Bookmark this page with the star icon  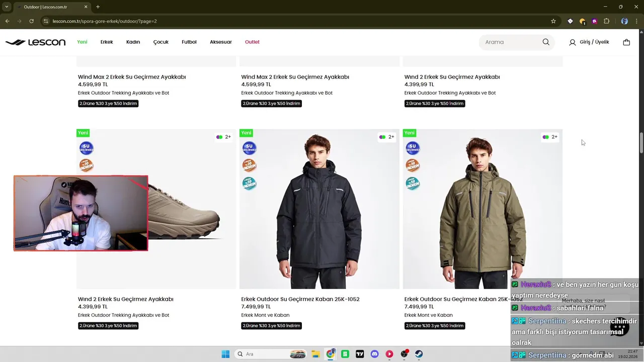pyautogui.click(x=553, y=21)
